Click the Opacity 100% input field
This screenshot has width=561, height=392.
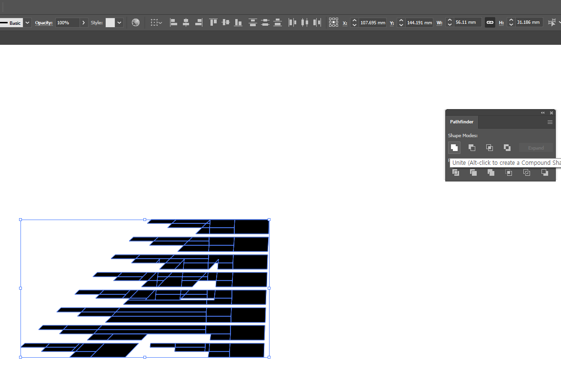pyautogui.click(x=68, y=22)
